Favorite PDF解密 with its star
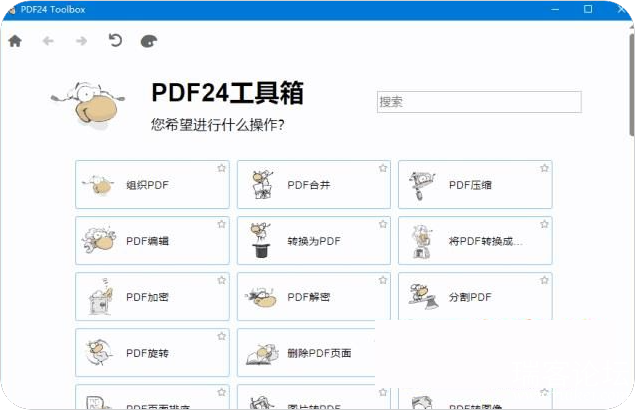 coord(383,280)
